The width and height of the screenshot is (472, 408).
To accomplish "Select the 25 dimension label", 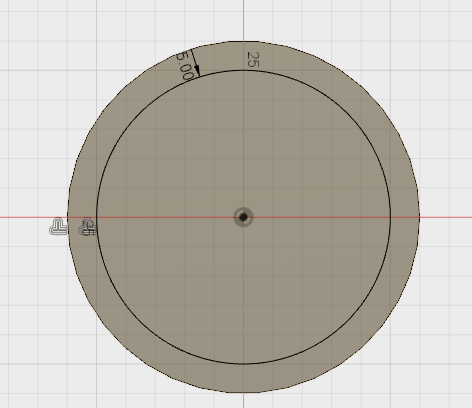I will tap(253, 60).
